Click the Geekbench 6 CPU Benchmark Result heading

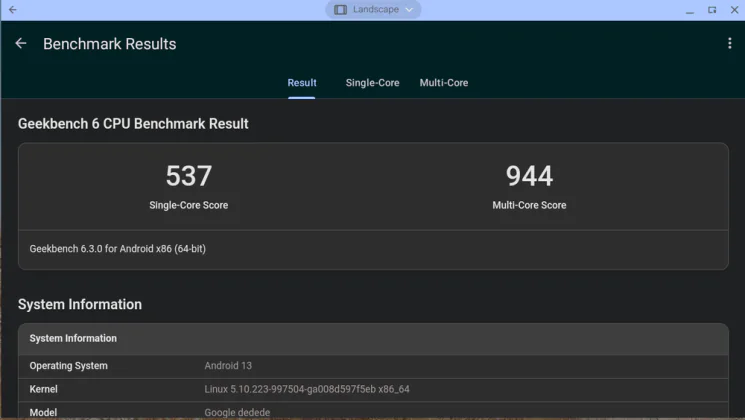pyautogui.click(x=133, y=124)
